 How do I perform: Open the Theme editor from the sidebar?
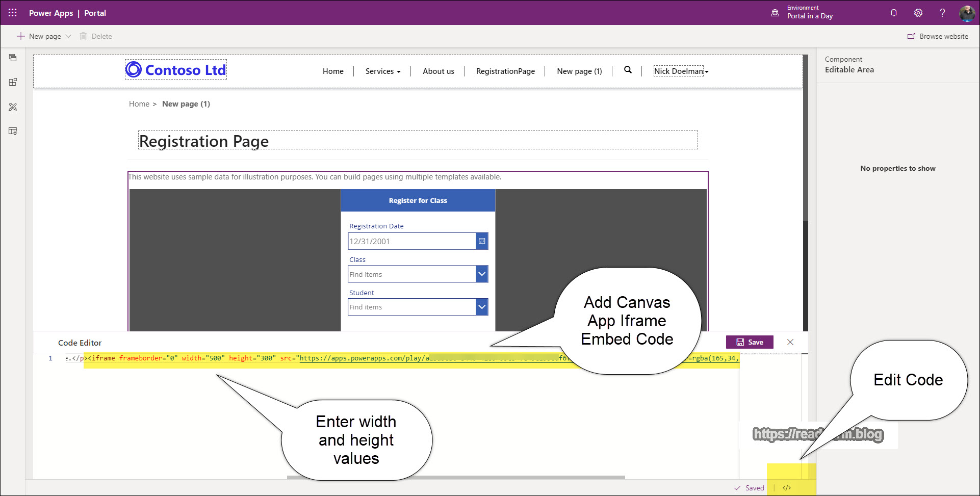[x=13, y=107]
